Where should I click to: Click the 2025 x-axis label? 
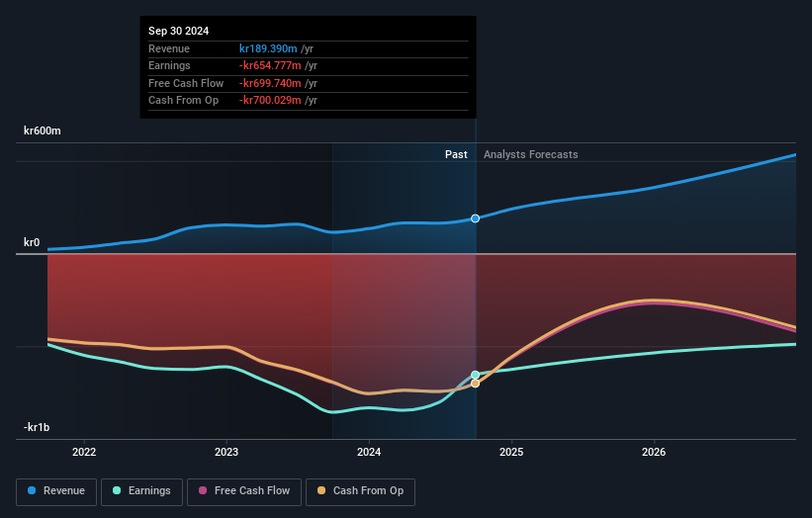511,452
